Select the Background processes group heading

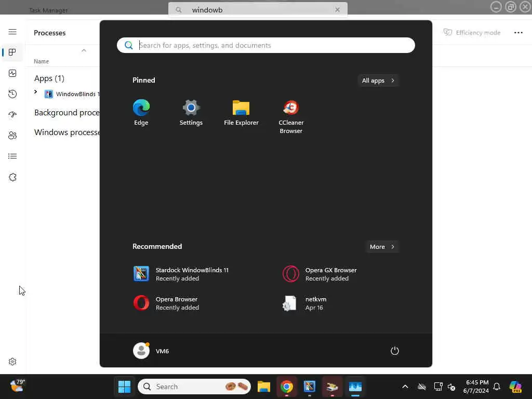tap(67, 113)
